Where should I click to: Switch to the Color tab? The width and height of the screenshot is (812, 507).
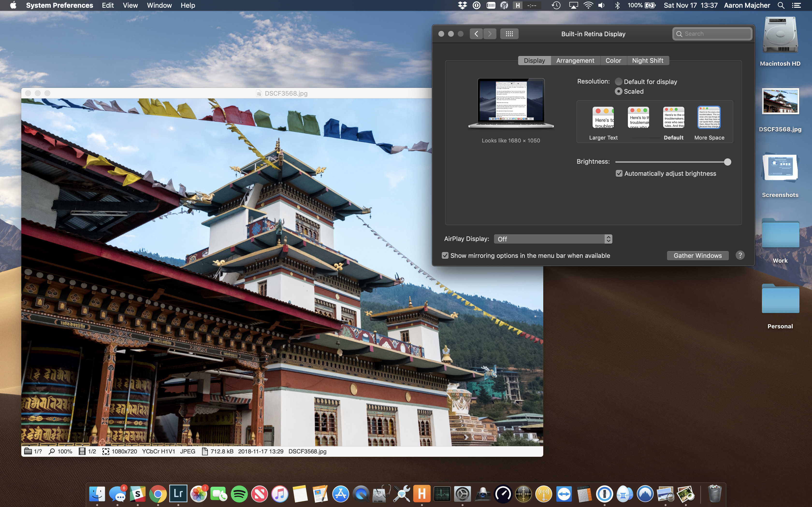613,61
